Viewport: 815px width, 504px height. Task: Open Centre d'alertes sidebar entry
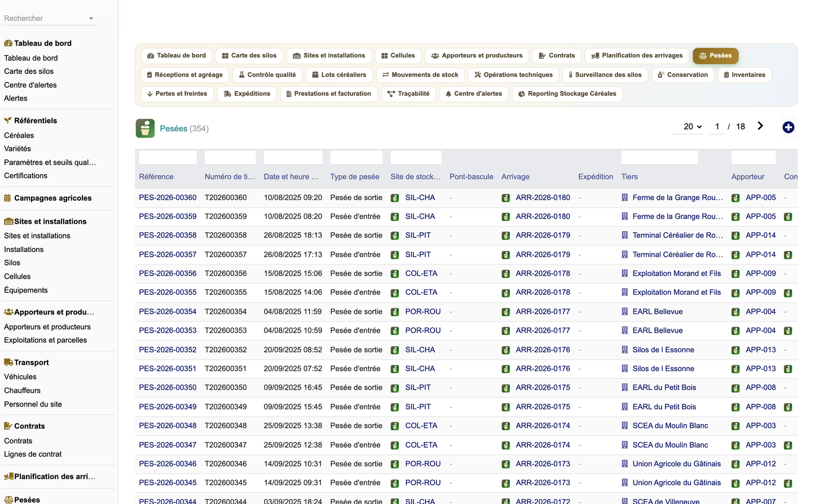point(30,85)
